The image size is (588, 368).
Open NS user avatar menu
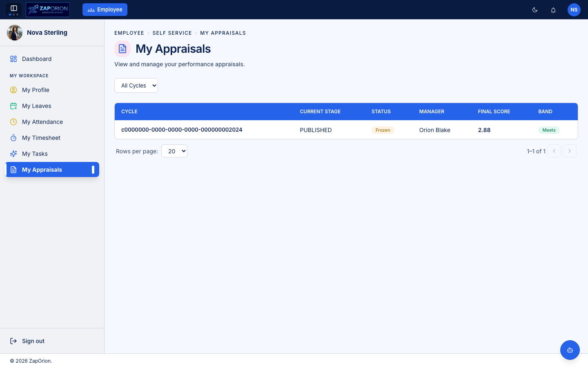point(574,10)
